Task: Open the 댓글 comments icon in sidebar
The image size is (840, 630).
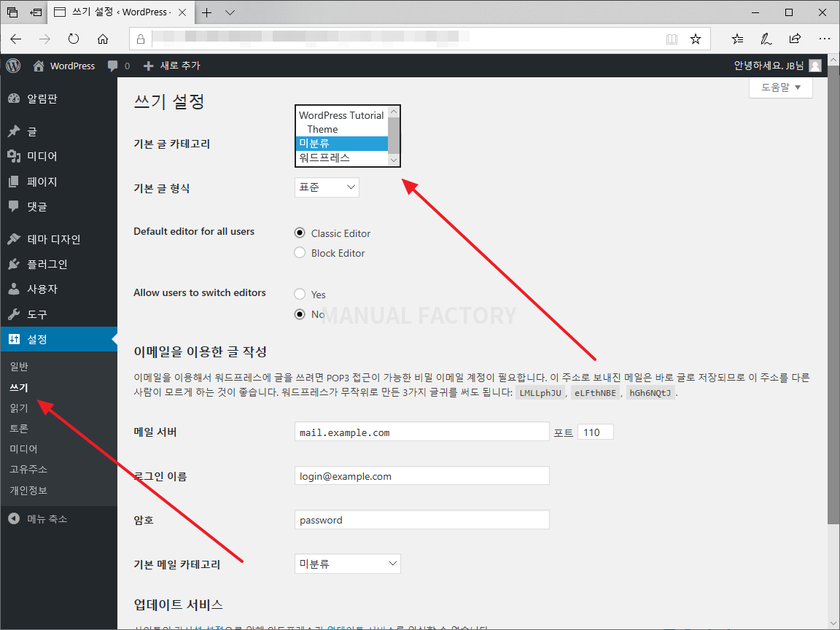Action: 14,206
